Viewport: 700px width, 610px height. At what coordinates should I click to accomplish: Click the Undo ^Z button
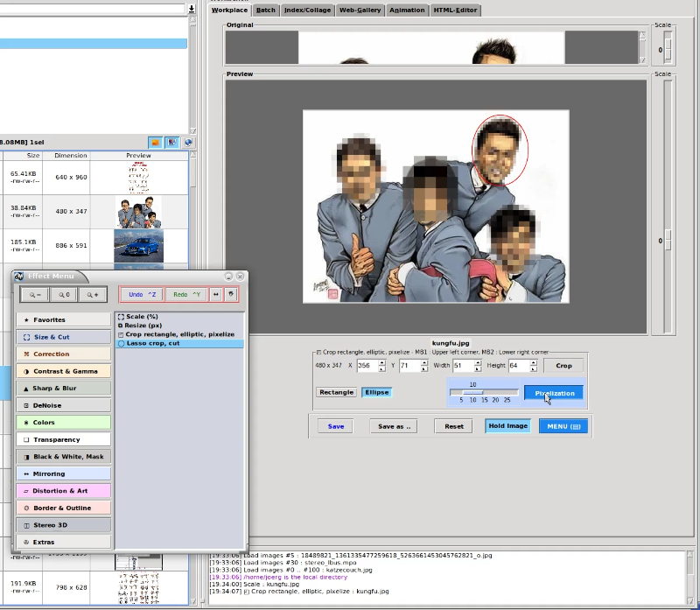point(142,295)
